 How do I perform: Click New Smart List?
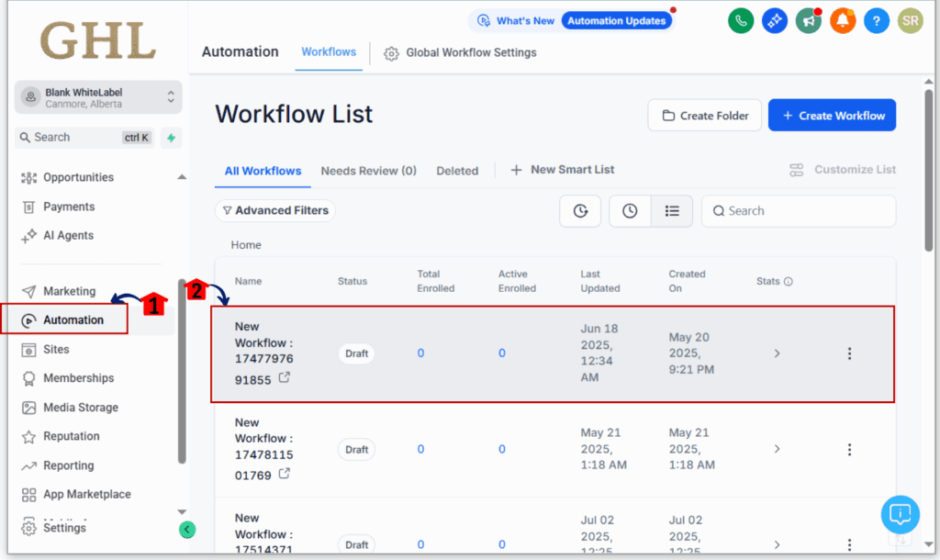click(x=563, y=170)
